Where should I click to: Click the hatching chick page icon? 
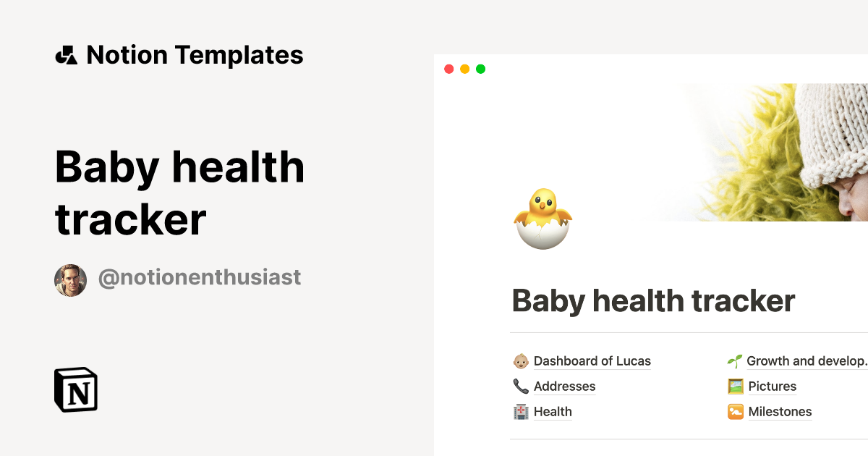pyautogui.click(x=542, y=219)
